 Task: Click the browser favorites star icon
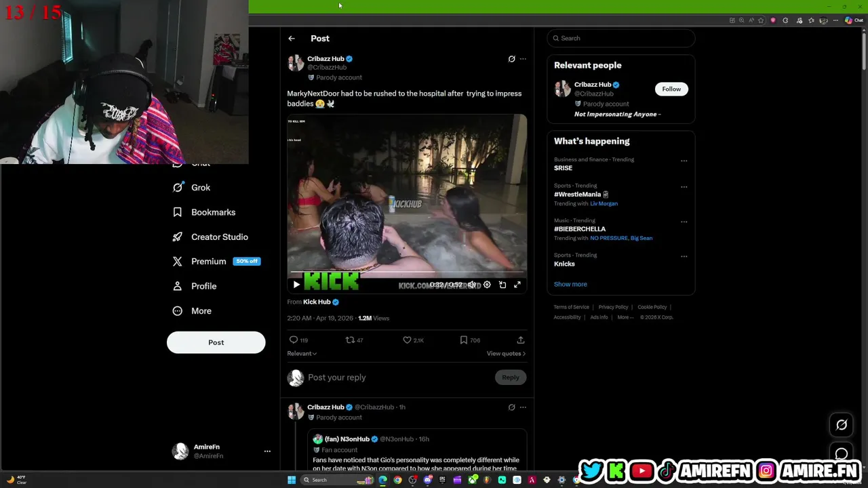[x=761, y=20]
